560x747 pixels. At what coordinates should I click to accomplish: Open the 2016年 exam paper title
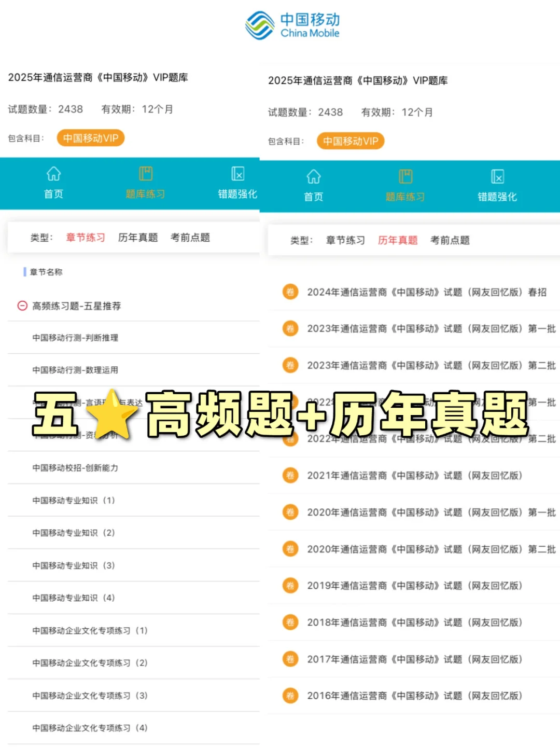click(x=415, y=696)
